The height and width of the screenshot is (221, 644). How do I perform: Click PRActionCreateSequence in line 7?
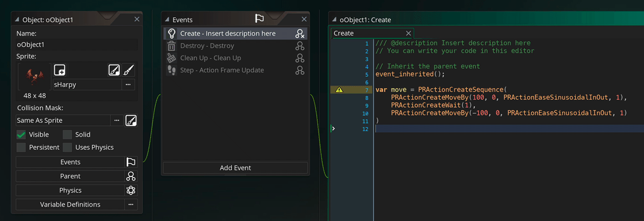click(461, 90)
